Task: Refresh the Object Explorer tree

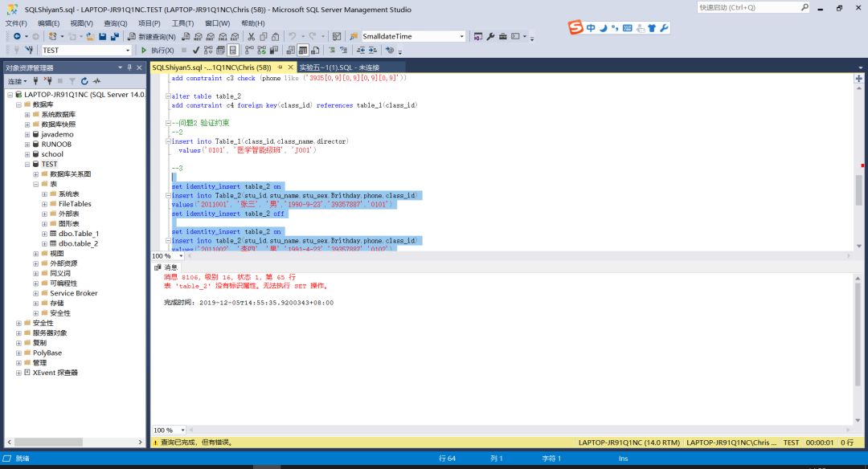Action: 84,81
